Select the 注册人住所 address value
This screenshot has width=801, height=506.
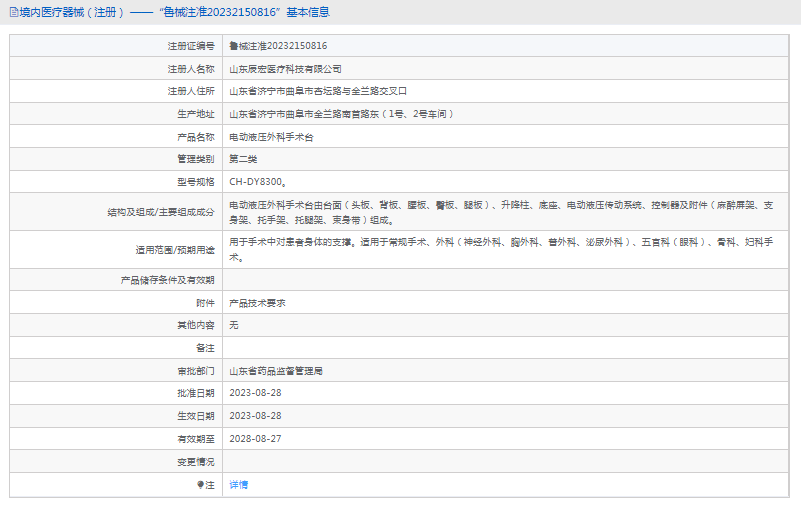pos(318,91)
